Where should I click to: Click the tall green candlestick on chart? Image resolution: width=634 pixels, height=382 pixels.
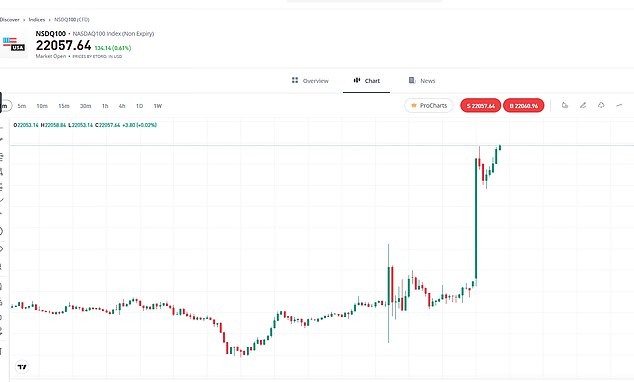click(476, 219)
